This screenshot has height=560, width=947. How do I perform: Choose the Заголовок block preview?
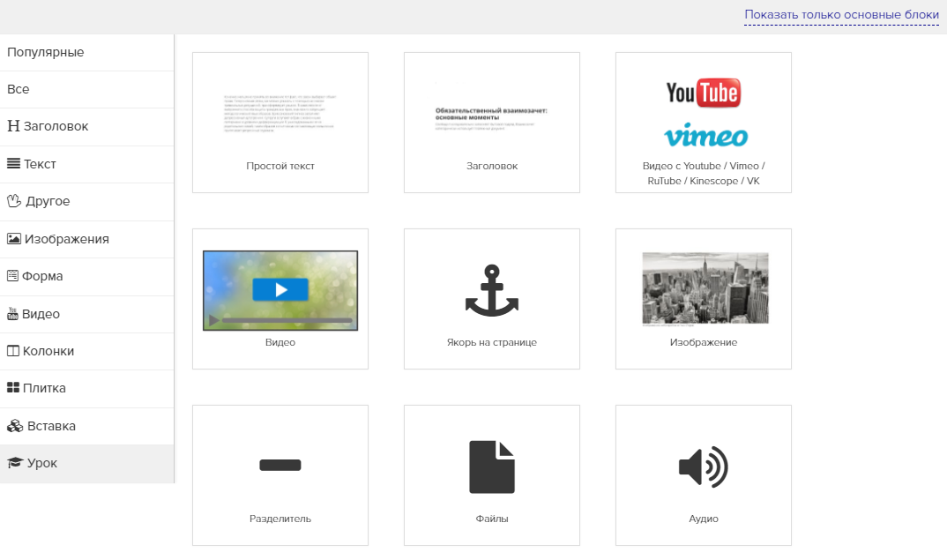492,123
